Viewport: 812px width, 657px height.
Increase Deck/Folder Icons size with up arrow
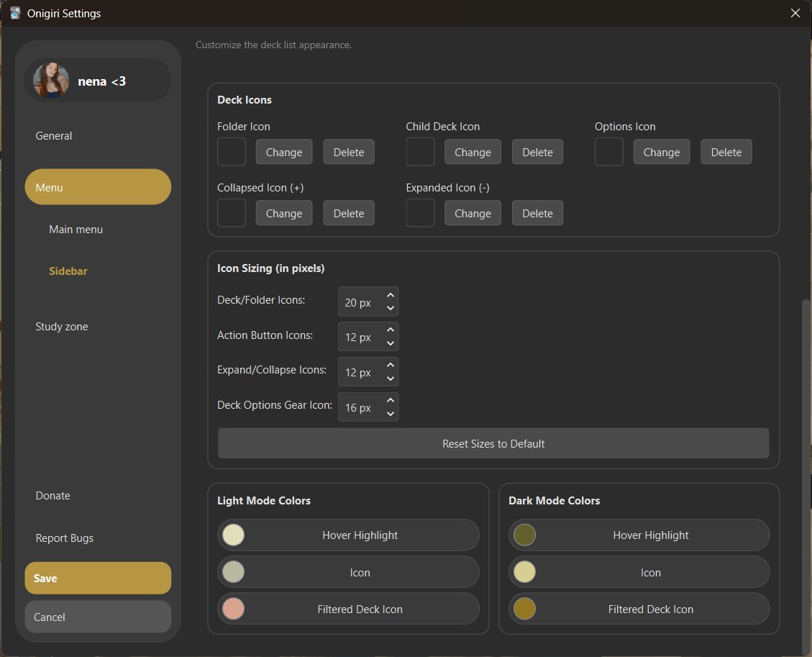pos(391,295)
